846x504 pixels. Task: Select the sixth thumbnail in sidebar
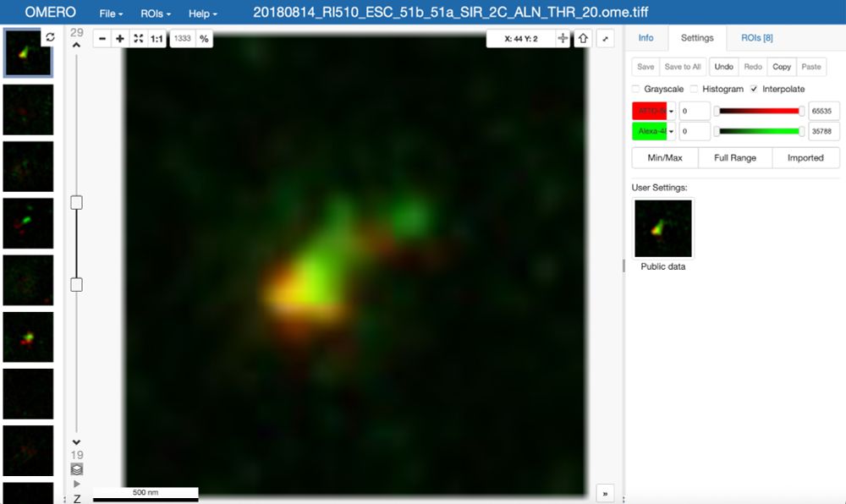tap(28, 337)
